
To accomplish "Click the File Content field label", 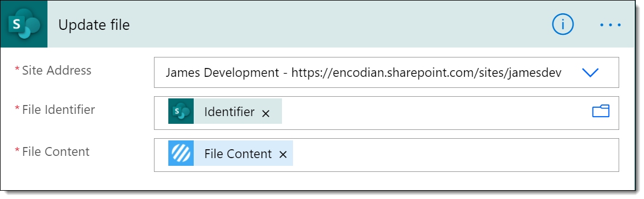I will tap(55, 151).
